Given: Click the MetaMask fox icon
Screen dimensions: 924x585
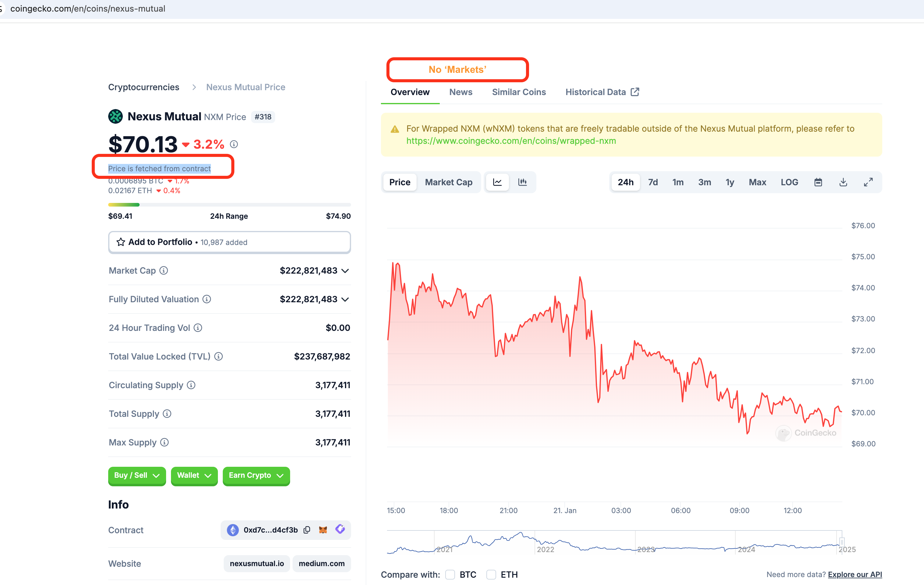Looking at the screenshot, I should (x=323, y=530).
